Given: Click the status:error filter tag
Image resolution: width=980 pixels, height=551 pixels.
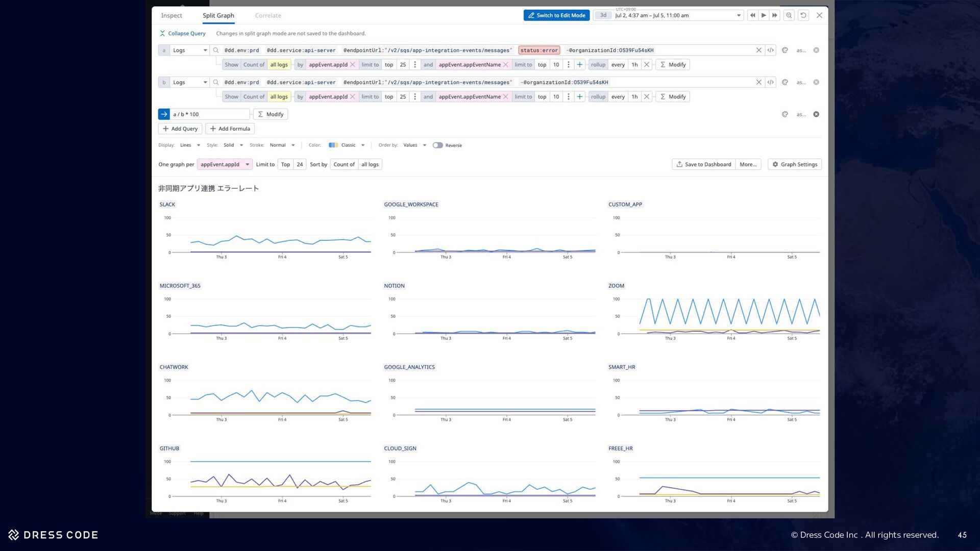Looking at the screenshot, I should click(539, 51).
